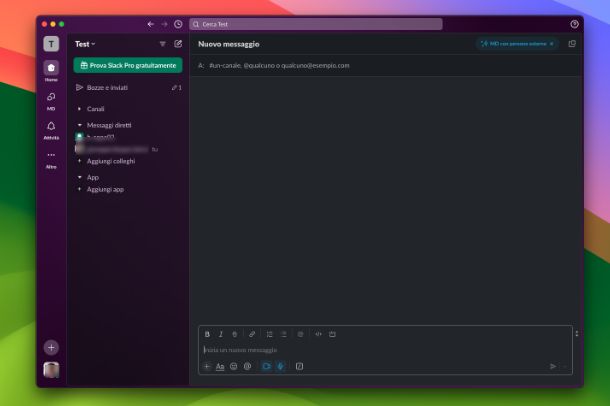Screen dimensions: 610x406
Task: Open the blurred own direct message row
Action: coord(128,149)
